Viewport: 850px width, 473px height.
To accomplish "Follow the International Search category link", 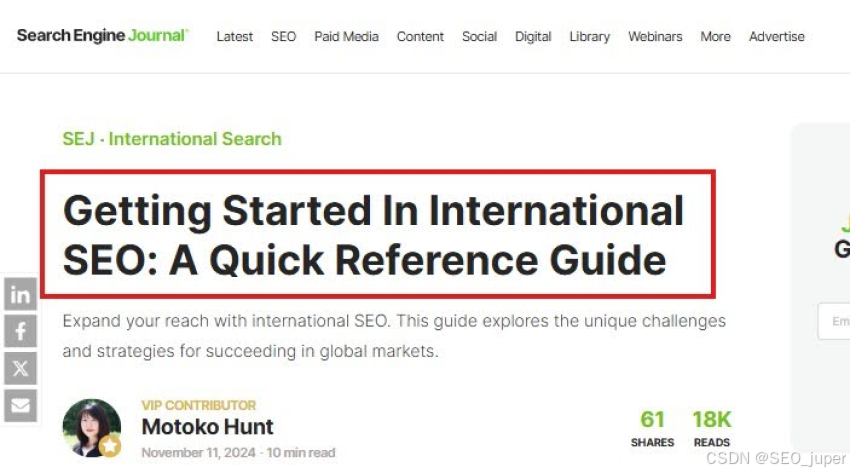I will [195, 139].
